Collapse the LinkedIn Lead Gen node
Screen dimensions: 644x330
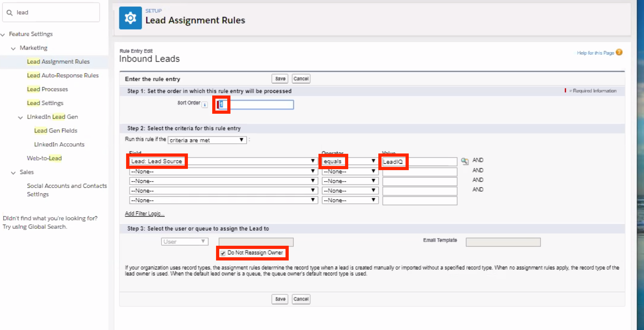pos(20,118)
